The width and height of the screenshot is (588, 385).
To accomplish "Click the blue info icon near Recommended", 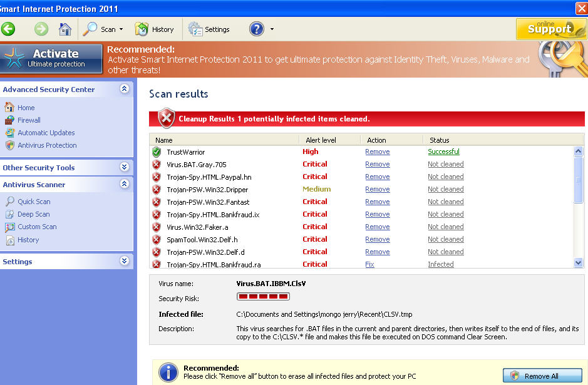I will click(x=168, y=372).
